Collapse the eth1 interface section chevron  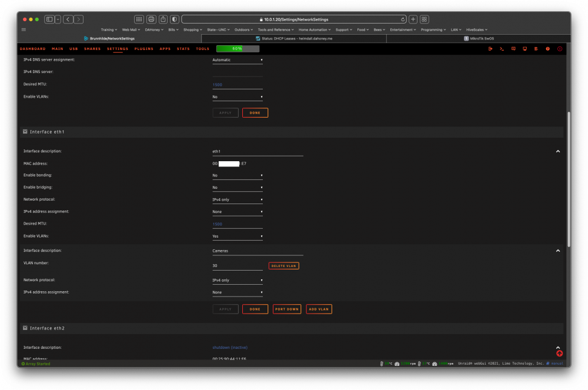[x=558, y=152]
